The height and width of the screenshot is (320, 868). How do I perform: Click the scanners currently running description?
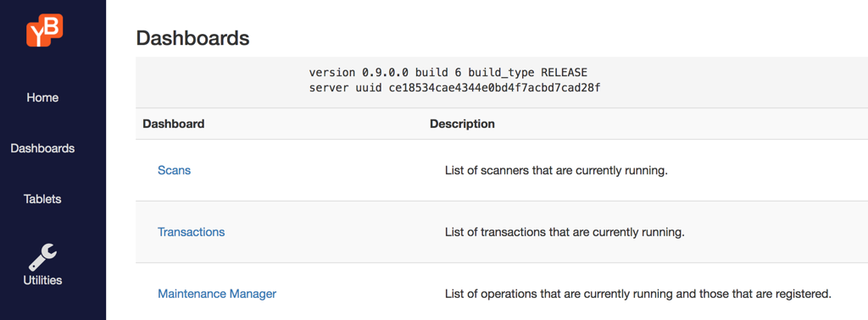point(556,170)
